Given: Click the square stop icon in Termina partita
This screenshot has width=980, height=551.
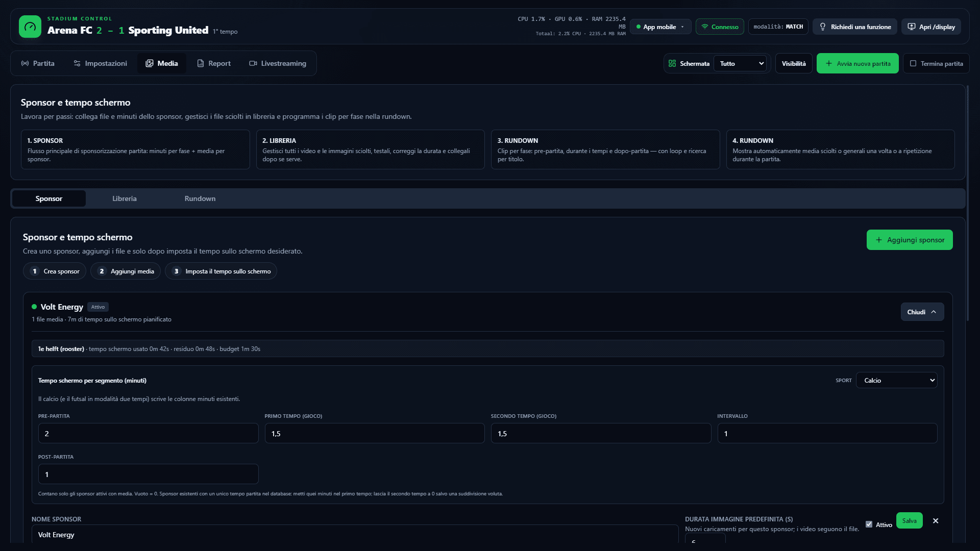Looking at the screenshot, I should point(913,63).
